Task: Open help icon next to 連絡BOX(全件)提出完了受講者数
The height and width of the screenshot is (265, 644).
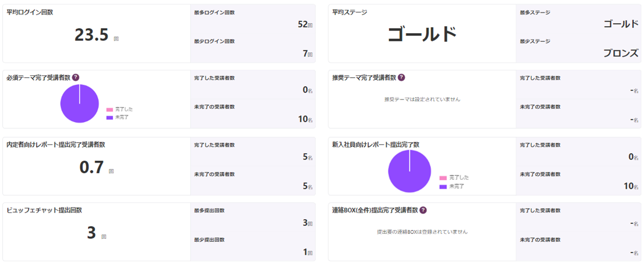Action: (423, 210)
